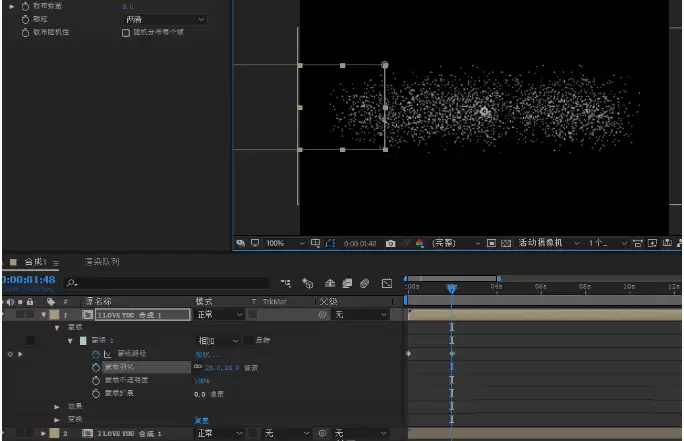Toggle region of interest icon

[x=491, y=243]
